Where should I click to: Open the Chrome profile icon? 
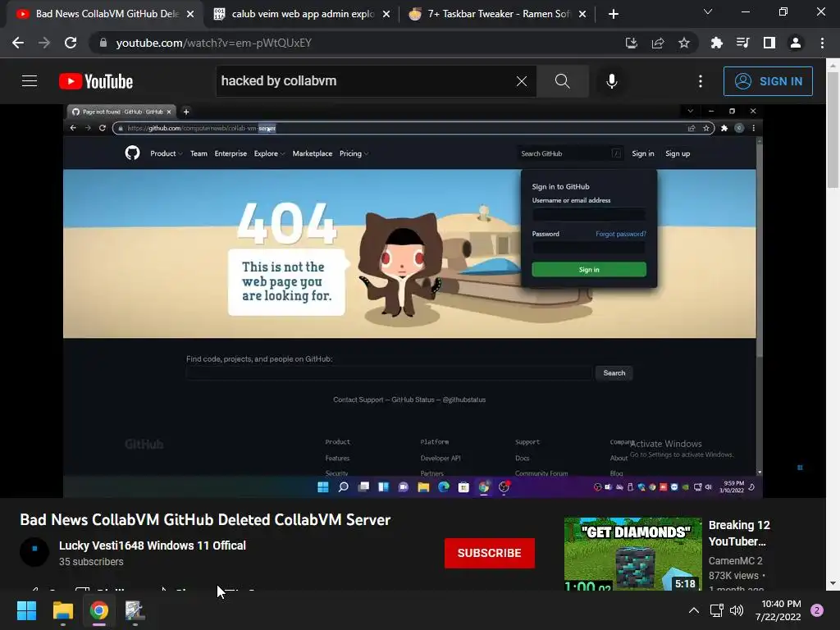pyautogui.click(x=795, y=43)
